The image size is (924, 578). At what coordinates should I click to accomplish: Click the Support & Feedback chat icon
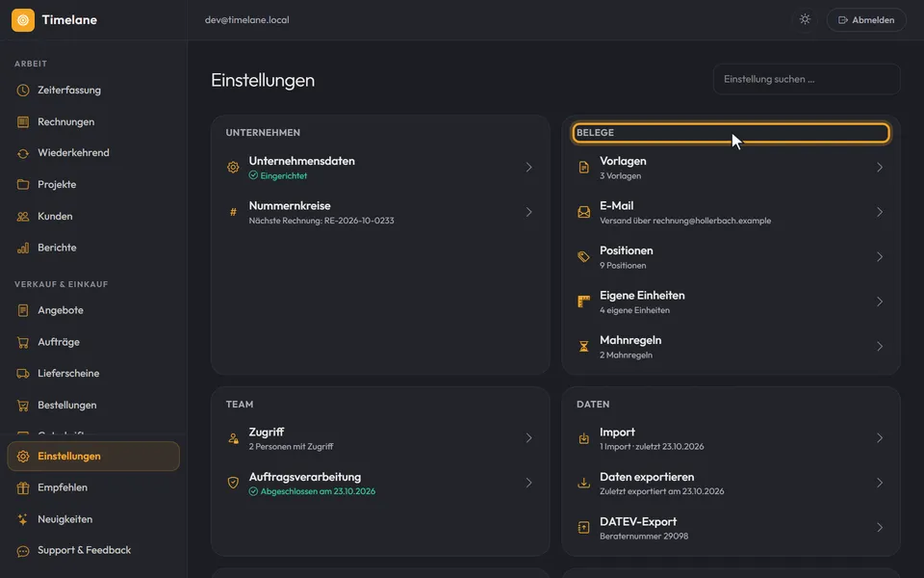[23, 551]
